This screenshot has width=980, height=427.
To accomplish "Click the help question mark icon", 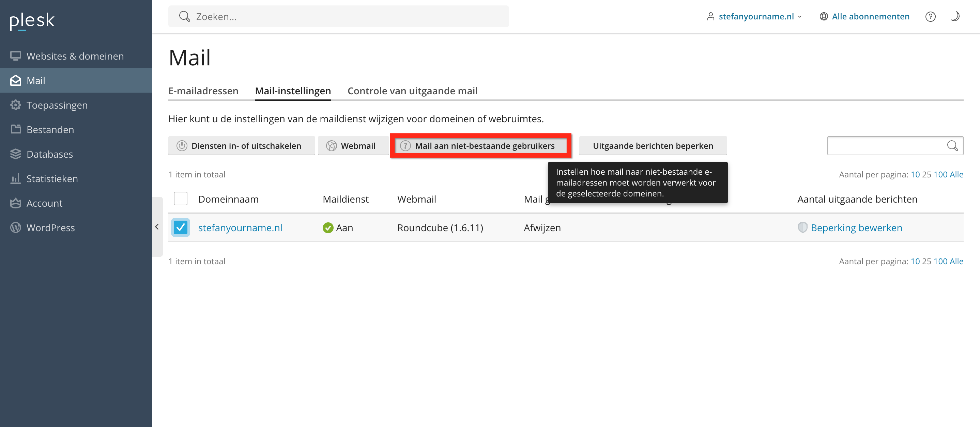I will 930,17.
